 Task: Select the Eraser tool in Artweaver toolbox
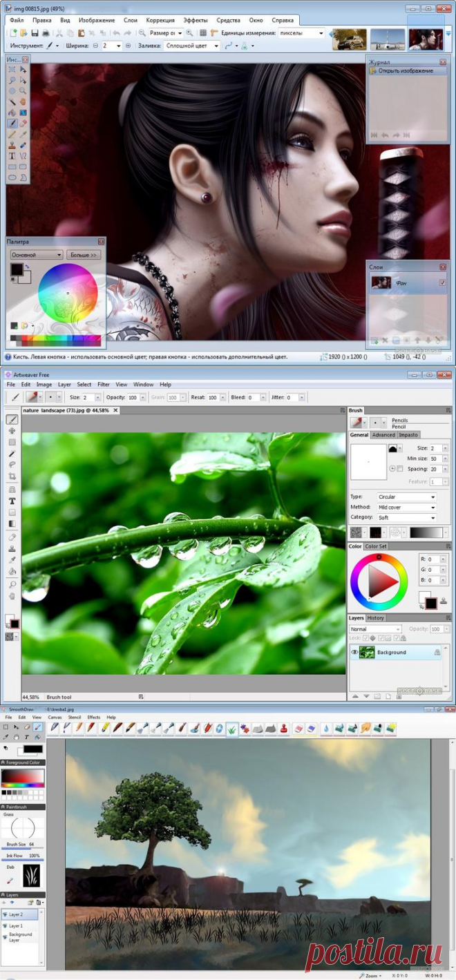[12, 537]
